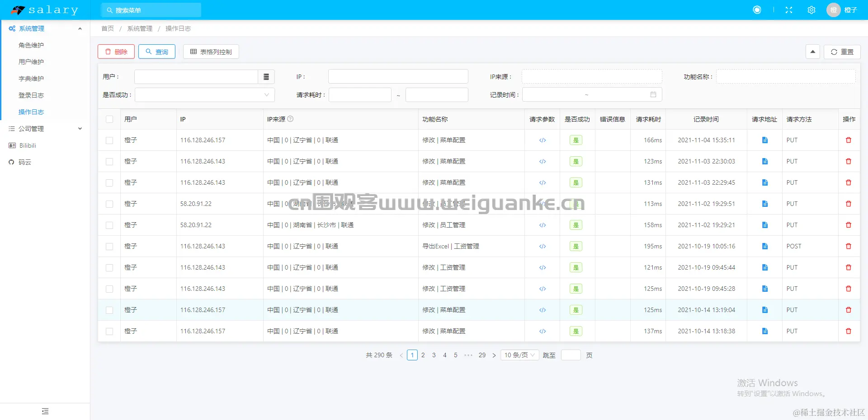The image size is (868, 420).
Task: View request parameters for 15:35:11 row
Action: (542, 140)
